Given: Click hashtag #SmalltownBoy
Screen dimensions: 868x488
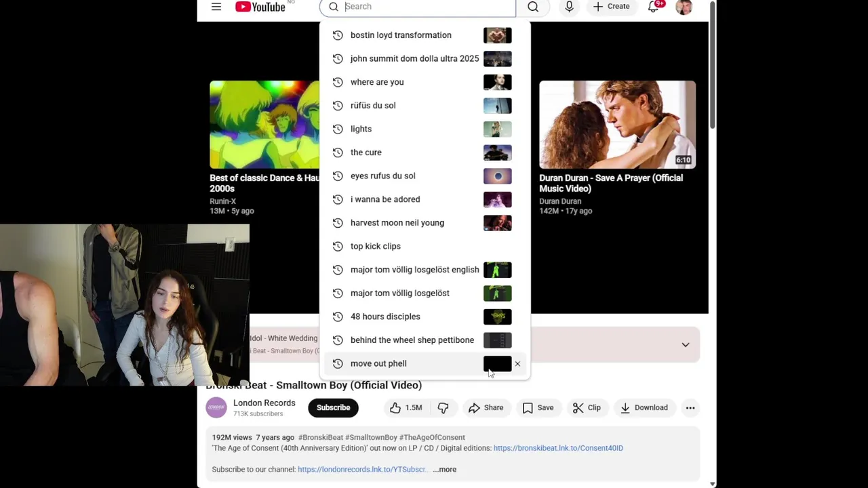Looking at the screenshot, I should [371, 437].
